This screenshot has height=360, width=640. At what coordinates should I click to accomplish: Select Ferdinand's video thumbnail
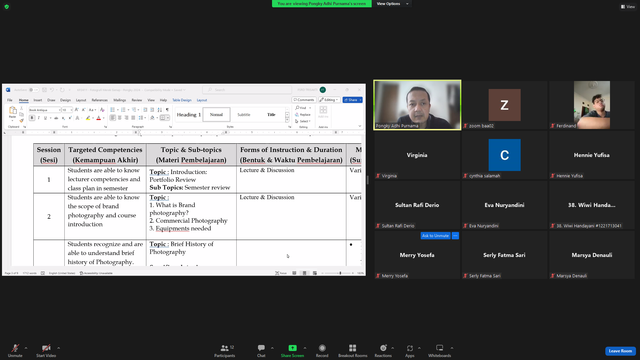tap(591, 105)
